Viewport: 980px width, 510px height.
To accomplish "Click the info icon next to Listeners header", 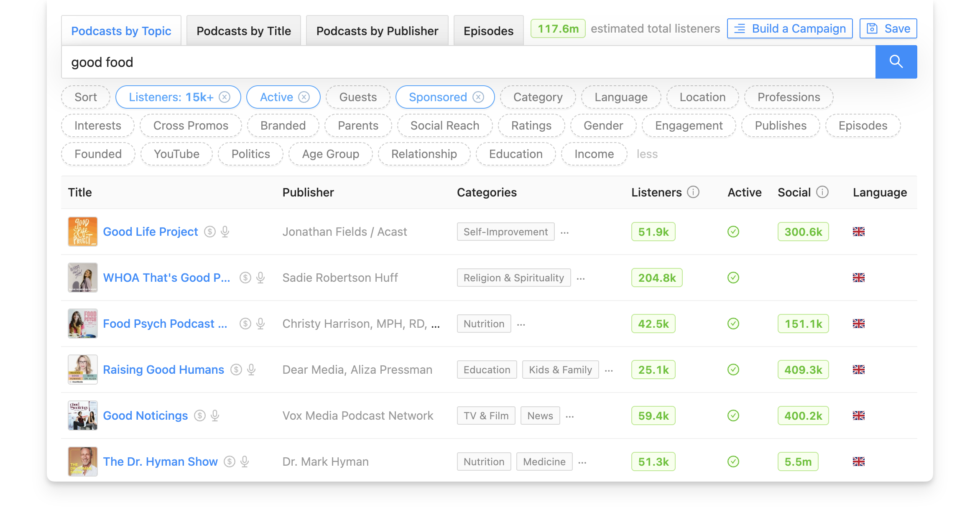I will point(693,193).
